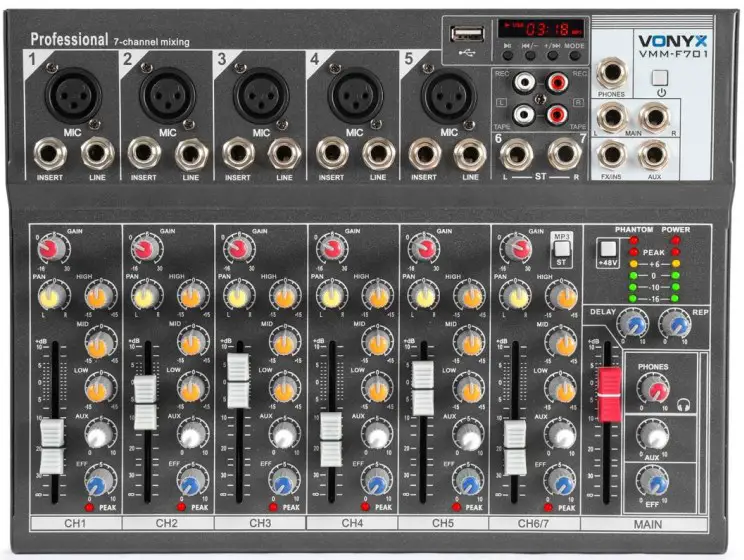Click the 'CH6/7' channel label strip
The image size is (744, 560).
[534, 523]
